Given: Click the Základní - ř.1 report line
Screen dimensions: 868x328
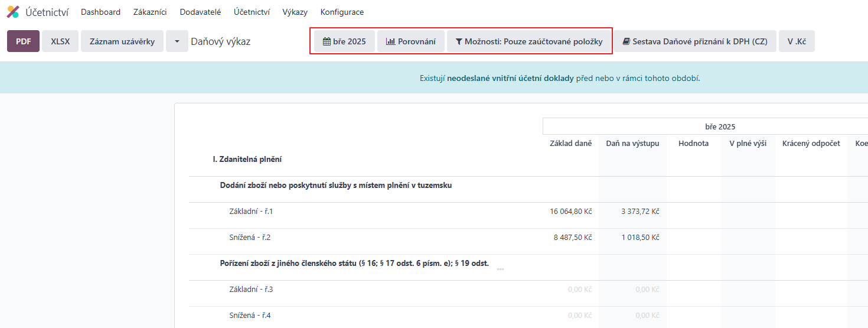Looking at the screenshot, I should coord(251,211).
